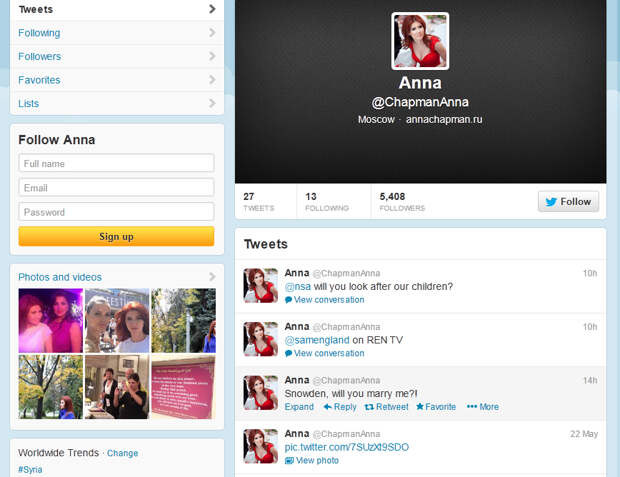Click the large profile picture of Anna

click(420, 41)
